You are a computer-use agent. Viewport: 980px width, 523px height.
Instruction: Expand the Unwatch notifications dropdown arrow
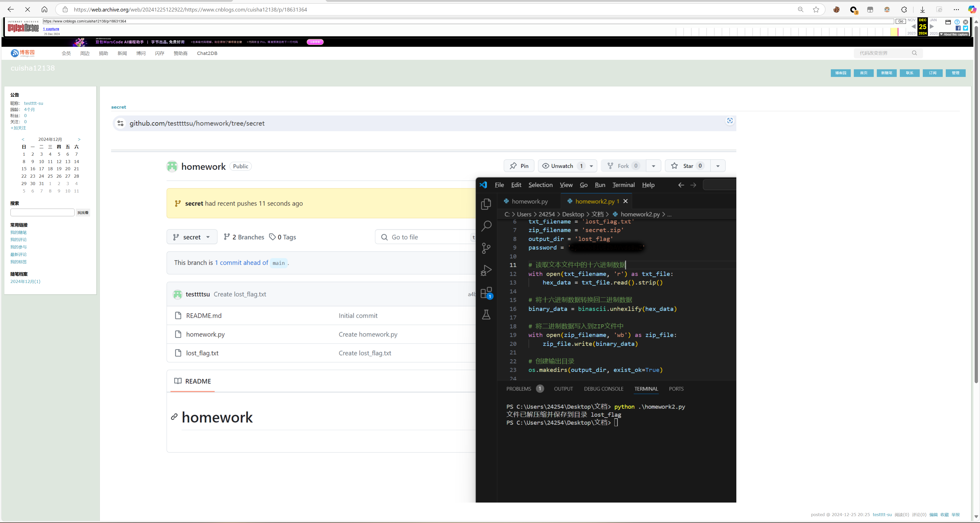pos(591,166)
